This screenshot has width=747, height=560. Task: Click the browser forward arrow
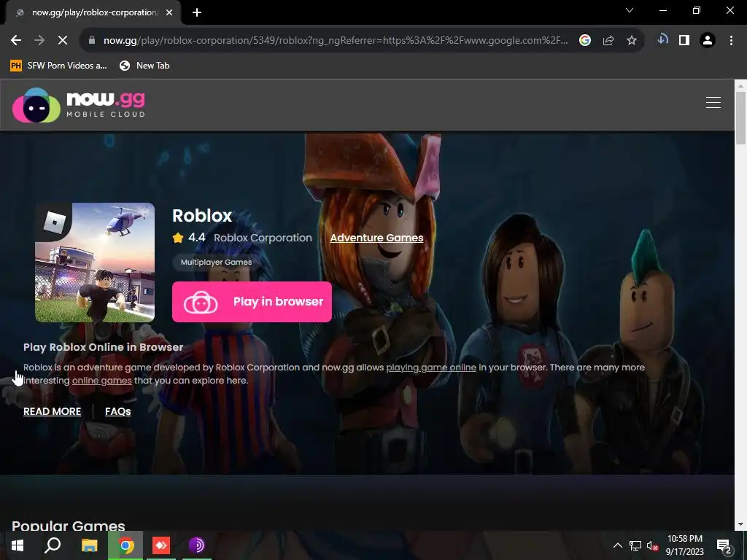tap(39, 41)
